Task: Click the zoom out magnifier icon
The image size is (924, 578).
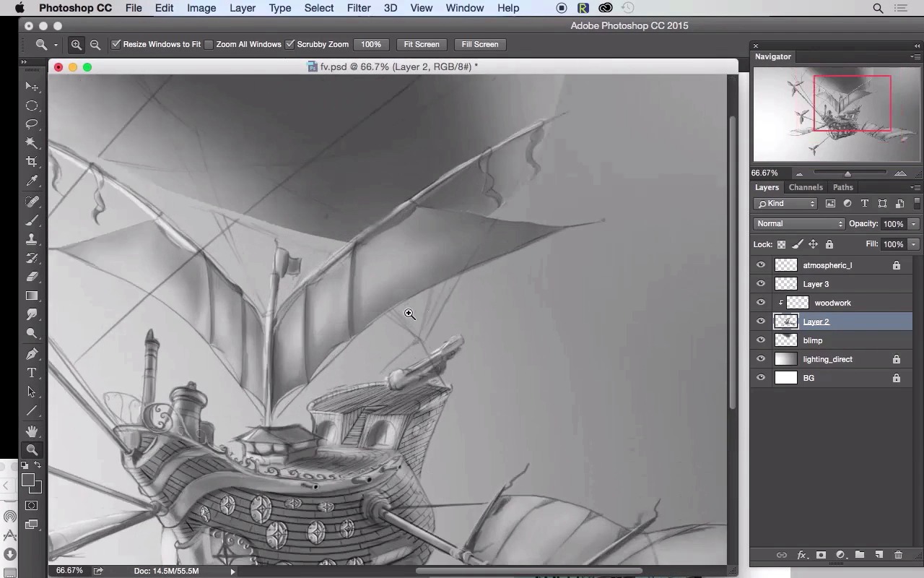Action: pos(95,45)
